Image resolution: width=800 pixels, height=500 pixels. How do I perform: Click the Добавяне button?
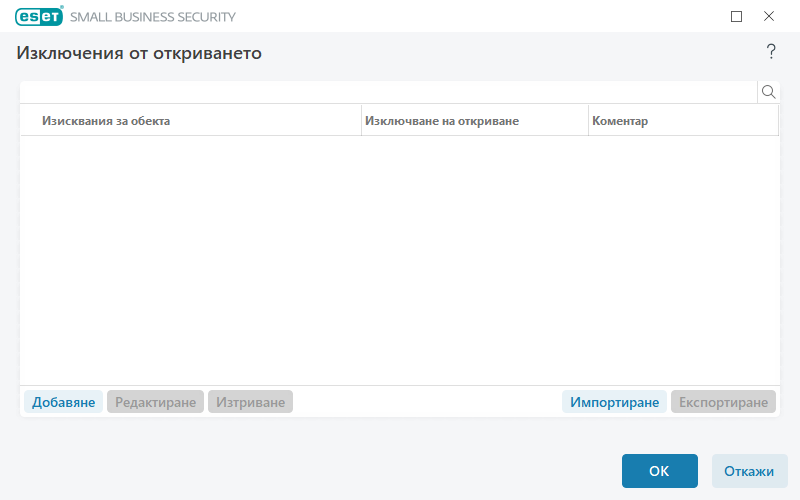coord(63,402)
